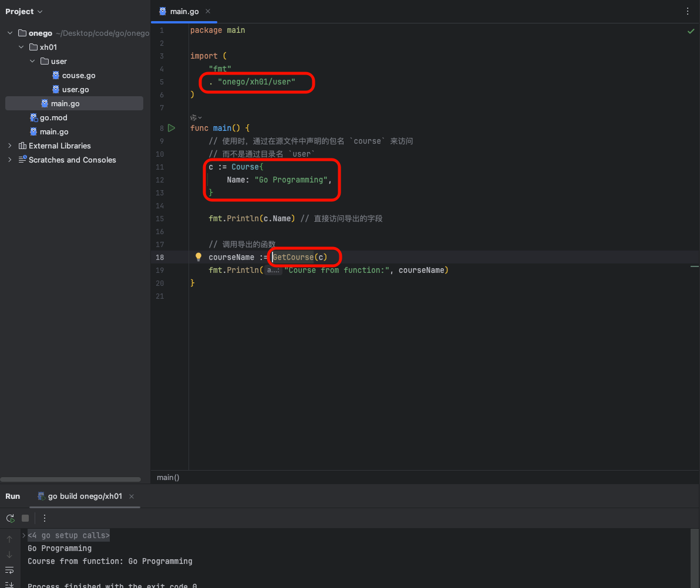Screen dimensions: 700x588
Task: Select the Run tool window label
Action: pos(12,496)
